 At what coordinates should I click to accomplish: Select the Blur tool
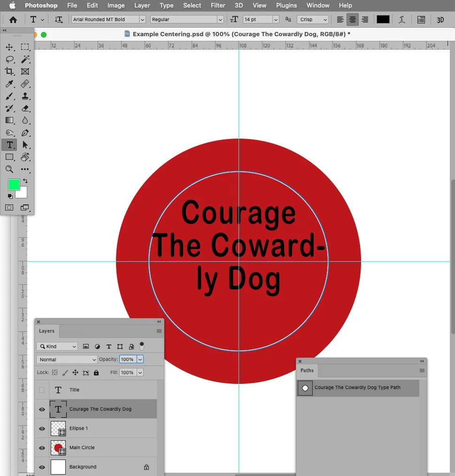click(x=25, y=120)
